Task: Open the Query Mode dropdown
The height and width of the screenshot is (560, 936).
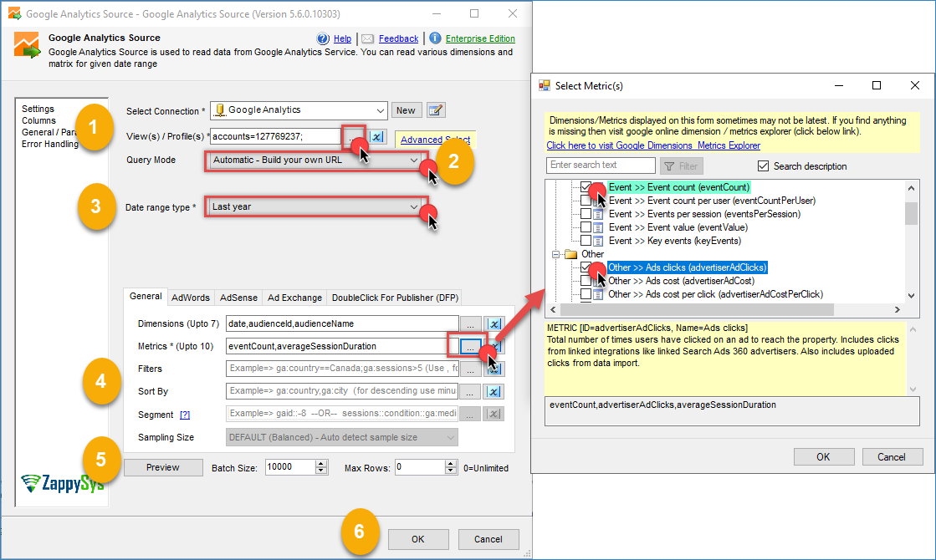Action: click(413, 160)
